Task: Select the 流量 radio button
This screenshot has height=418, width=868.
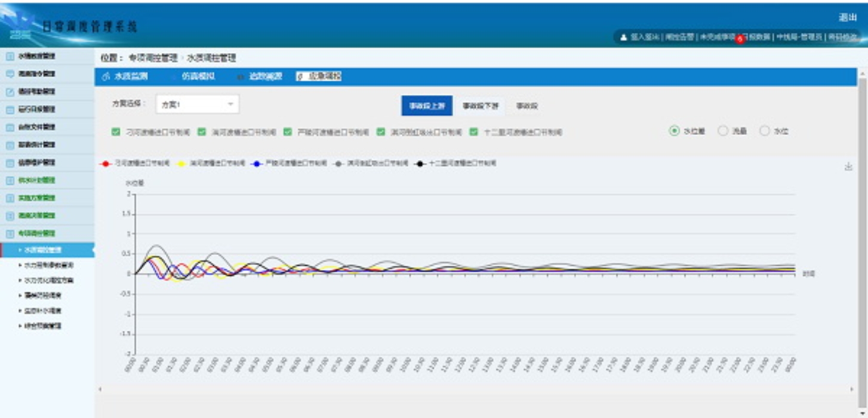Action: (x=723, y=131)
